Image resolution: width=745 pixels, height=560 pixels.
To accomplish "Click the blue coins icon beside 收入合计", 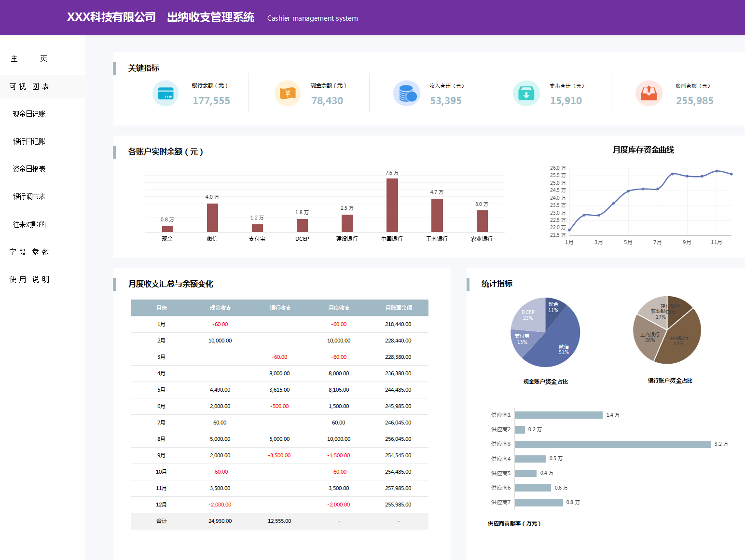I will 407,93.
